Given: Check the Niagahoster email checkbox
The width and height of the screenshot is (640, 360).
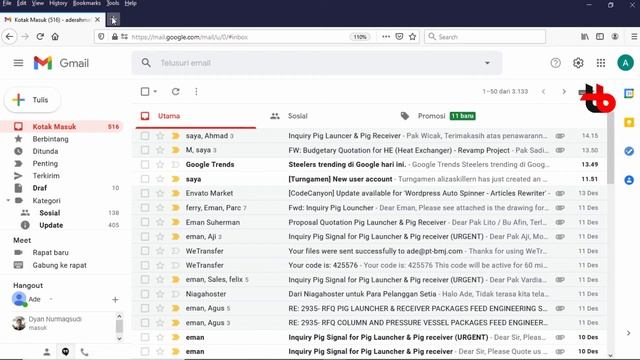Looking at the screenshot, I should [x=145, y=294].
